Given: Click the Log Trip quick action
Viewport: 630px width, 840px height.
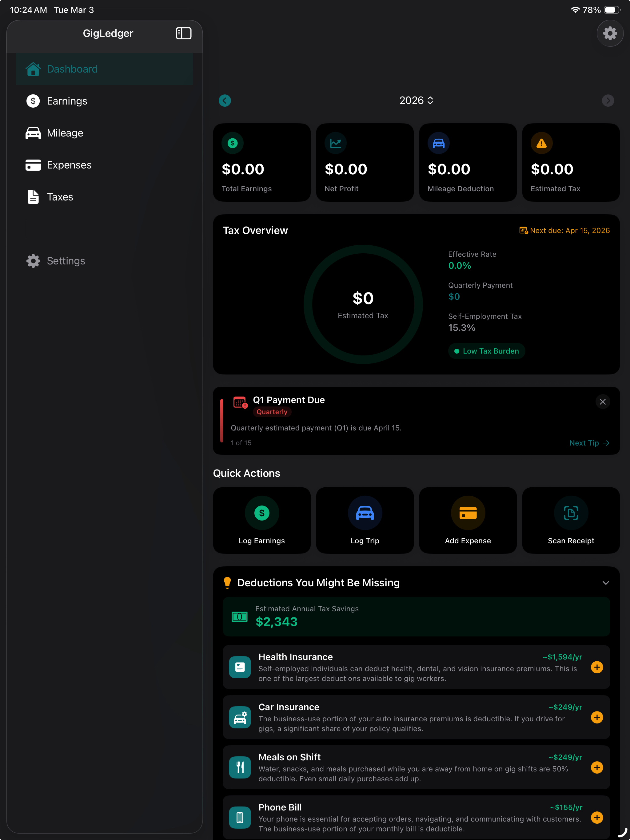Looking at the screenshot, I should pyautogui.click(x=365, y=521).
